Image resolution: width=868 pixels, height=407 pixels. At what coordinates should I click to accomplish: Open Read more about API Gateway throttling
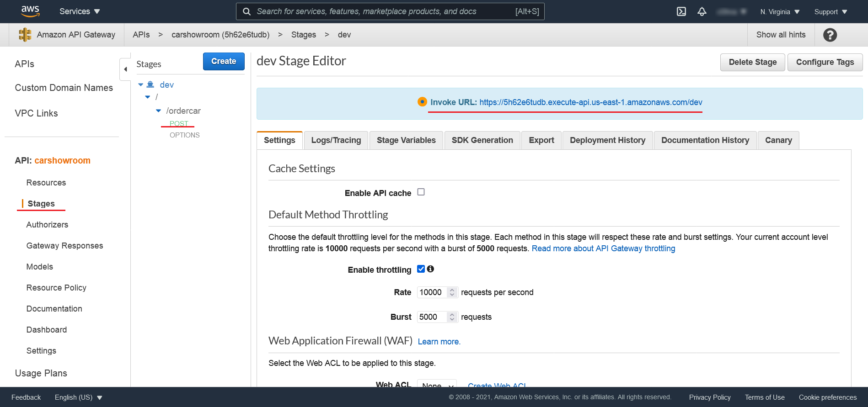[x=603, y=248]
